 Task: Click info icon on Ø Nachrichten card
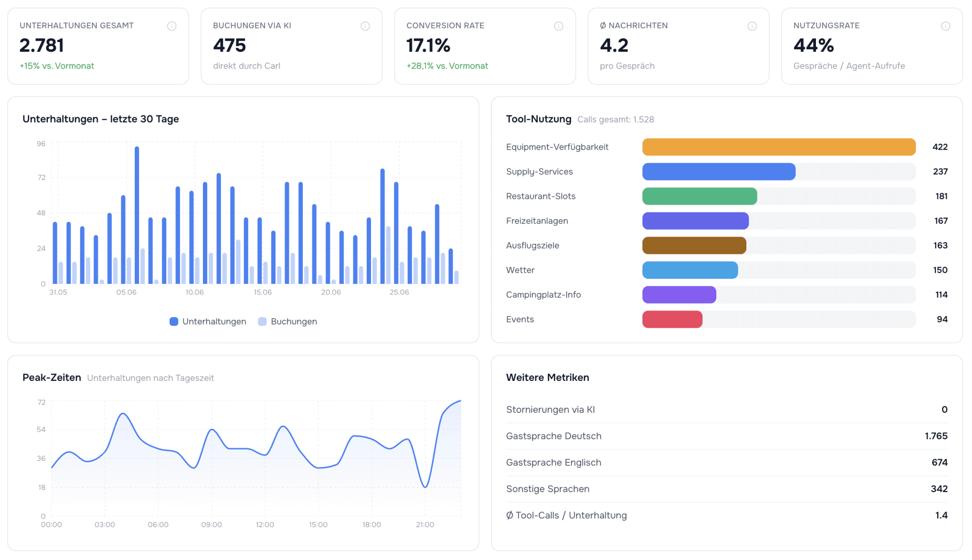(752, 26)
